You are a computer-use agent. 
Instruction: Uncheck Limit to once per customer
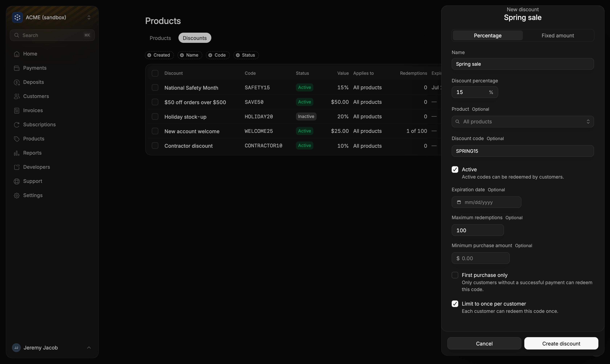tap(455, 304)
